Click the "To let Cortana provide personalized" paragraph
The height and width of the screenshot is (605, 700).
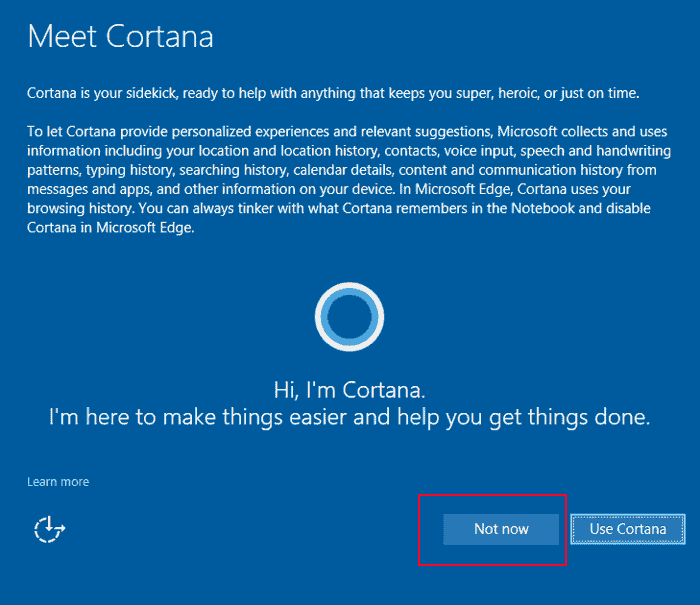pyautogui.click(x=349, y=179)
